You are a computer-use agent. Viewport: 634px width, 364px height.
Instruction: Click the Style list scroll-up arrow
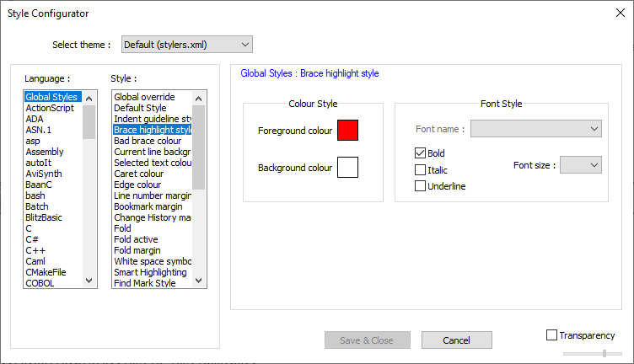[199, 97]
